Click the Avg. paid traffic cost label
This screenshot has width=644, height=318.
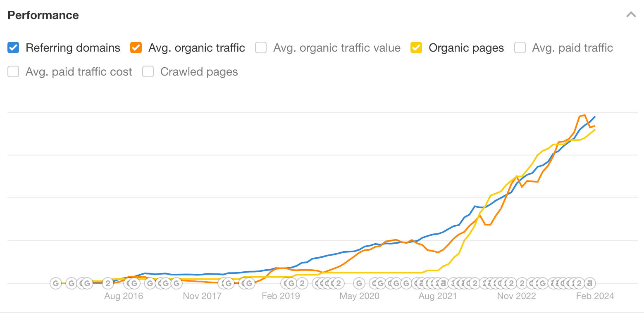click(x=79, y=71)
